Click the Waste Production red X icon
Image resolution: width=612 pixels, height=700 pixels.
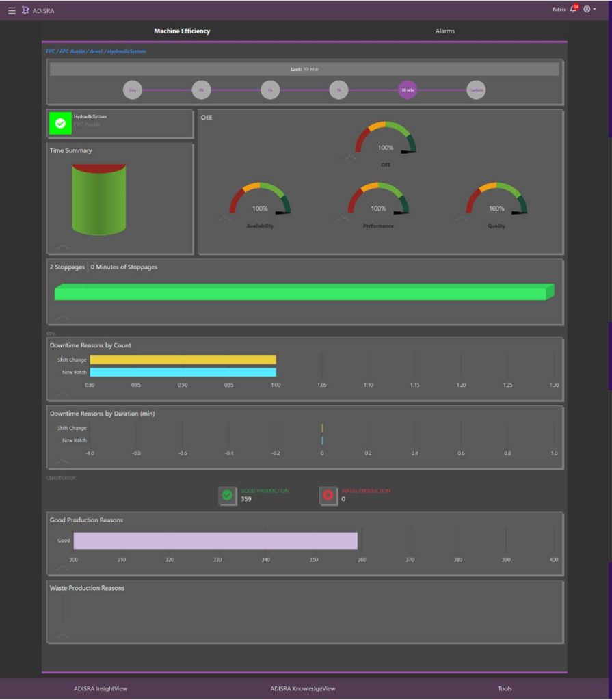click(x=328, y=495)
